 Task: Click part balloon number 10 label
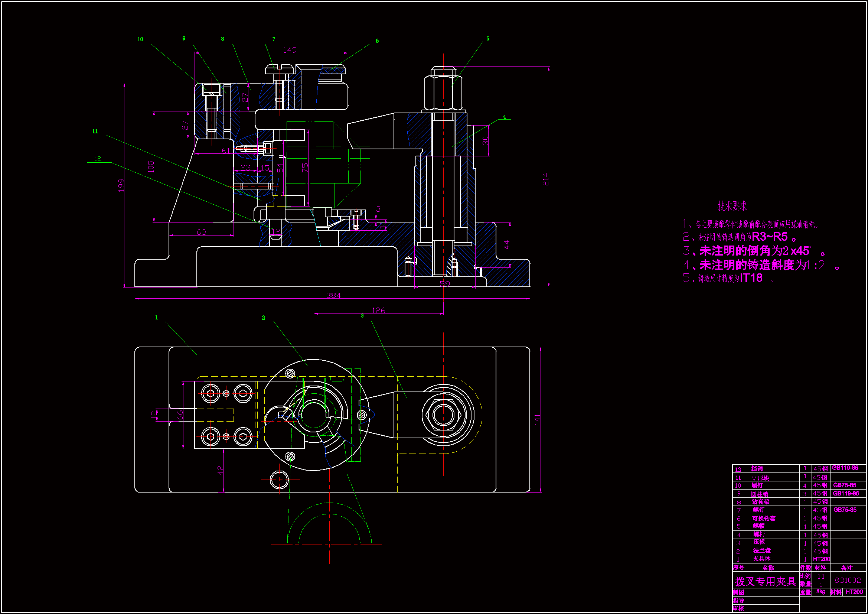pyautogui.click(x=140, y=39)
